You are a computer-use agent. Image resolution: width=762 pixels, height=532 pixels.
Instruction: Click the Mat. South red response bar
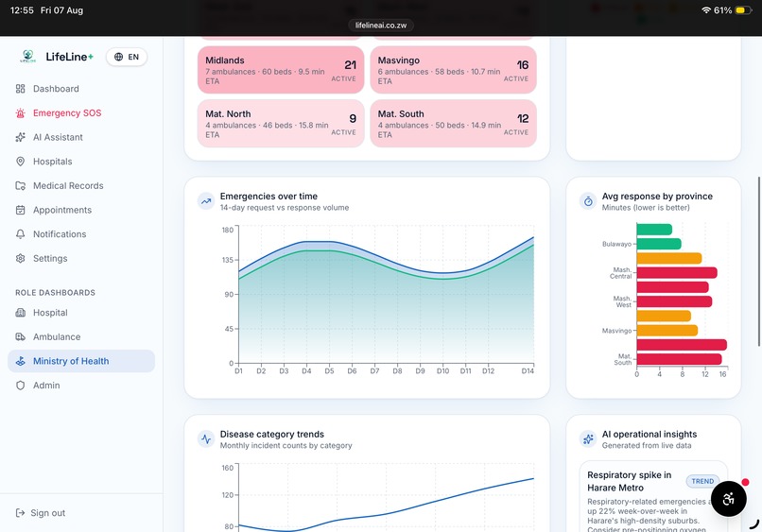coord(679,359)
